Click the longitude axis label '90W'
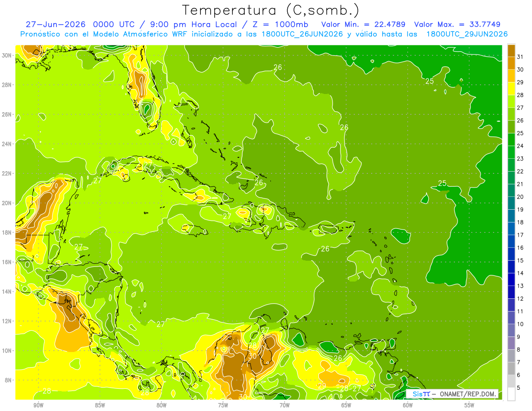Image resolution: width=532 pixels, height=411 pixels. click(38, 405)
